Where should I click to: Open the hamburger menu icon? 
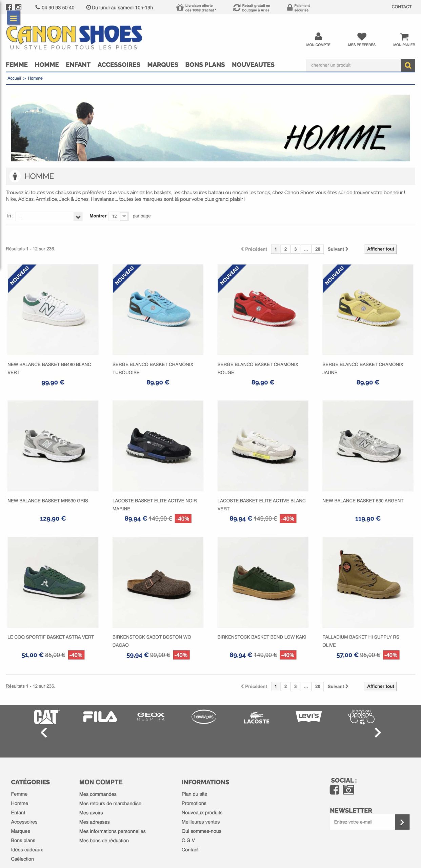tap(14, 18)
